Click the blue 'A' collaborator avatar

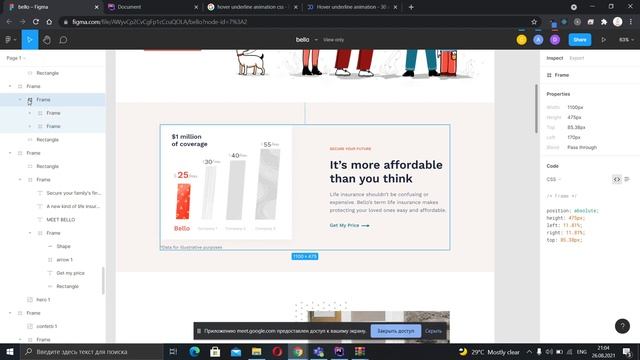(538, 40)
